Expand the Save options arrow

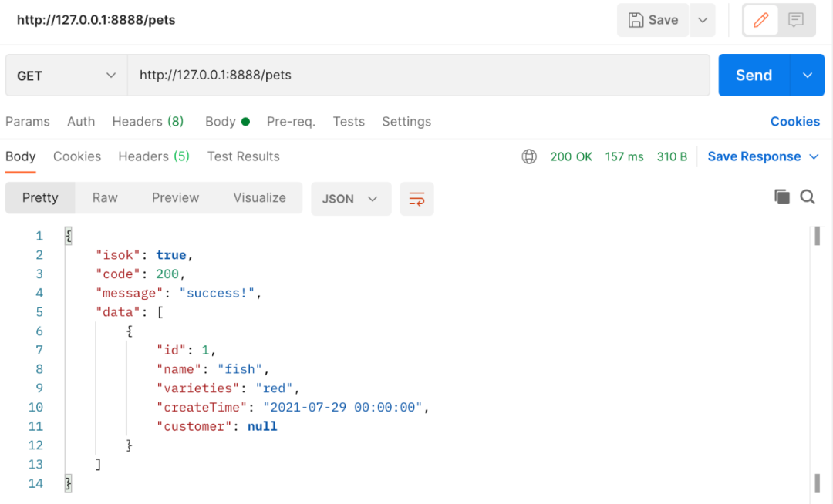703,20
